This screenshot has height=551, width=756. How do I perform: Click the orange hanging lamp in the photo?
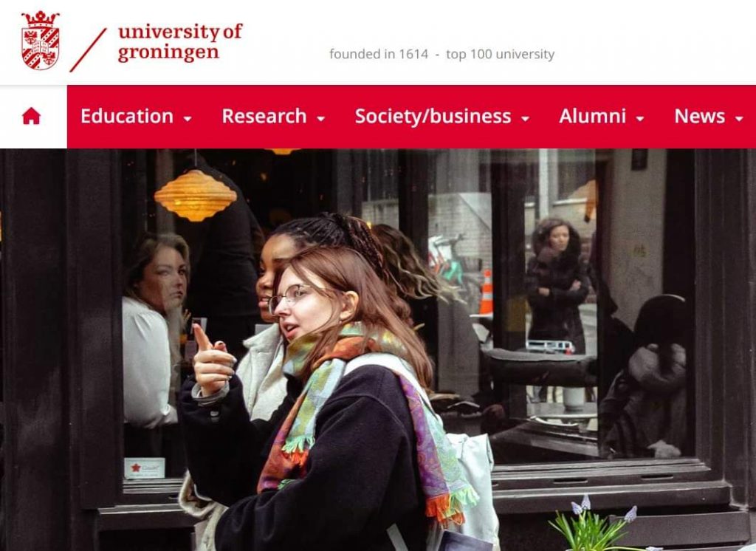pyautogui.click(x=195, y=195)
